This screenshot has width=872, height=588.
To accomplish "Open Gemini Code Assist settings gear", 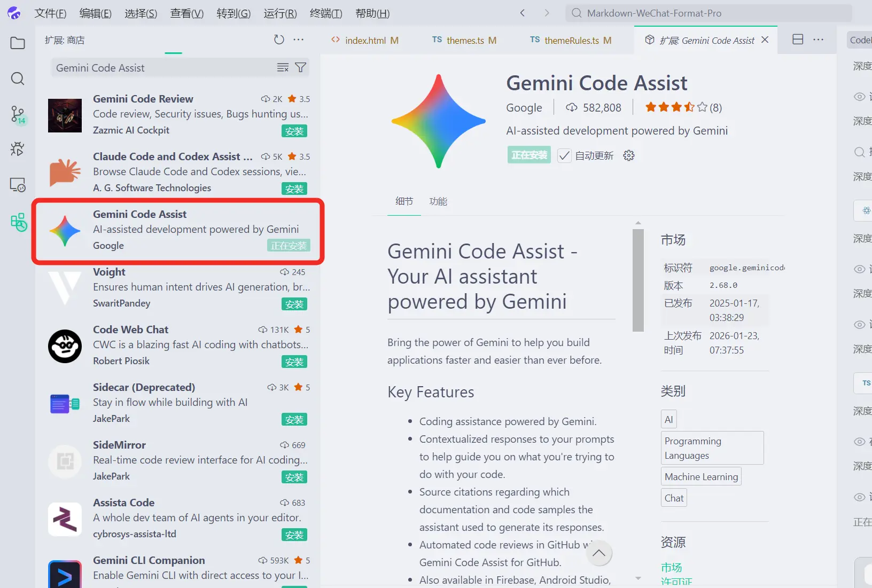I will [x=629, y=155].
